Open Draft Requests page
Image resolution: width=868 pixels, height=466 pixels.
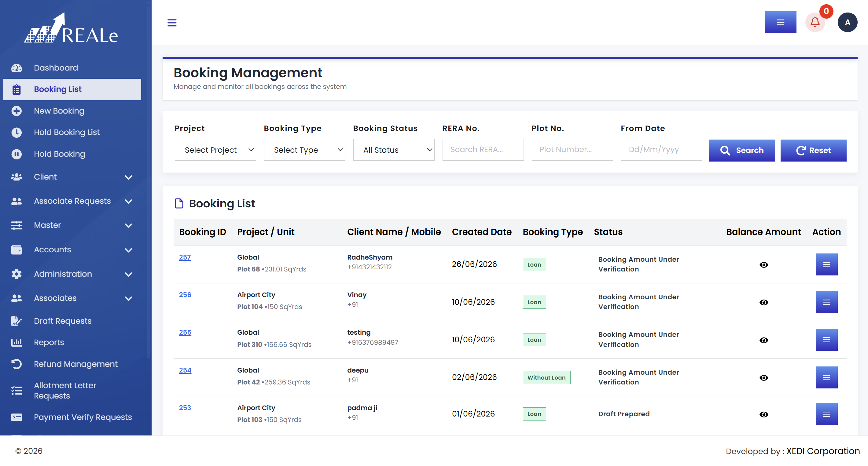click(x=72, y=321)
